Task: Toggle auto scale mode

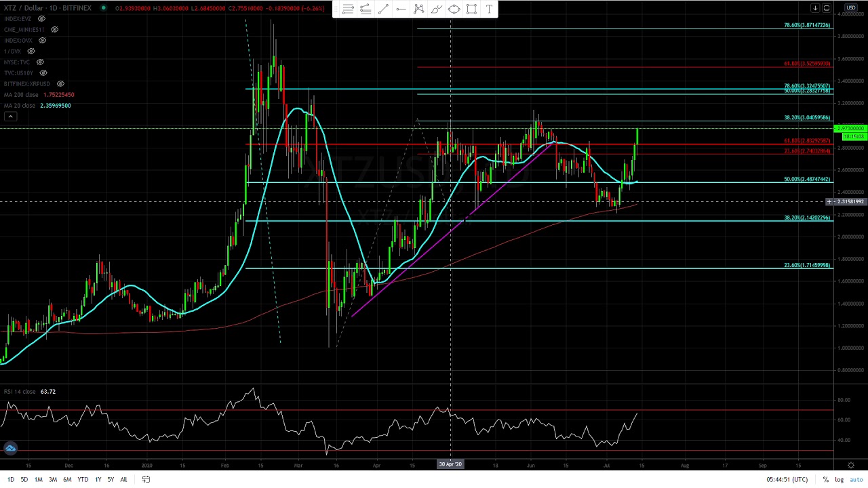Action: tap(856, 479)
